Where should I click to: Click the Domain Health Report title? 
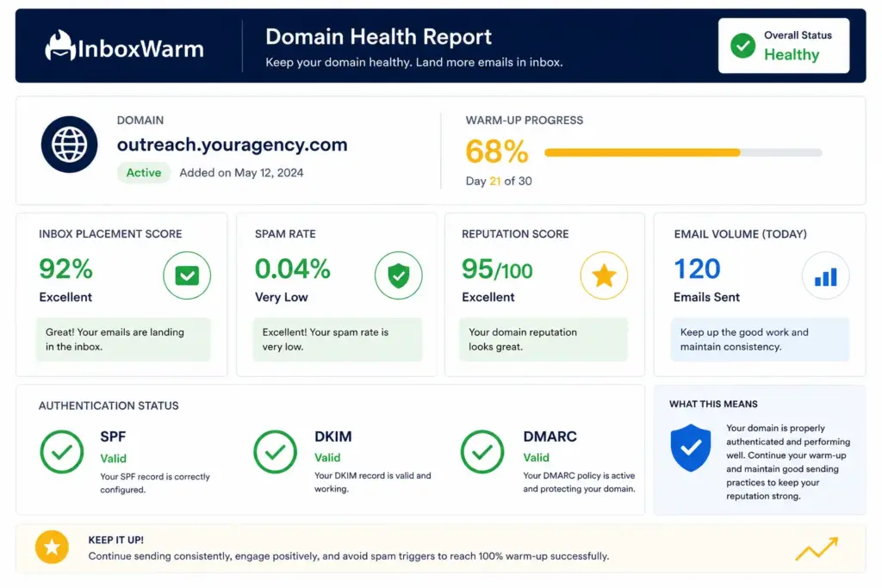(x=379, y=36)
